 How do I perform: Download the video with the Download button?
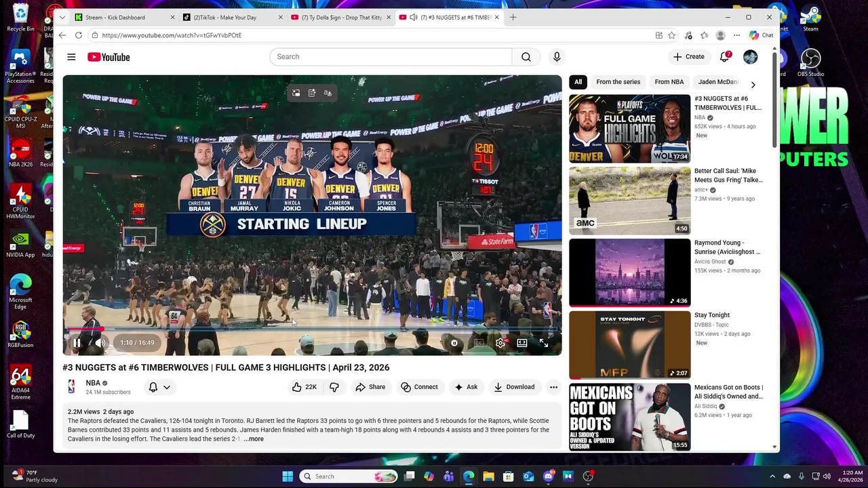514,387
